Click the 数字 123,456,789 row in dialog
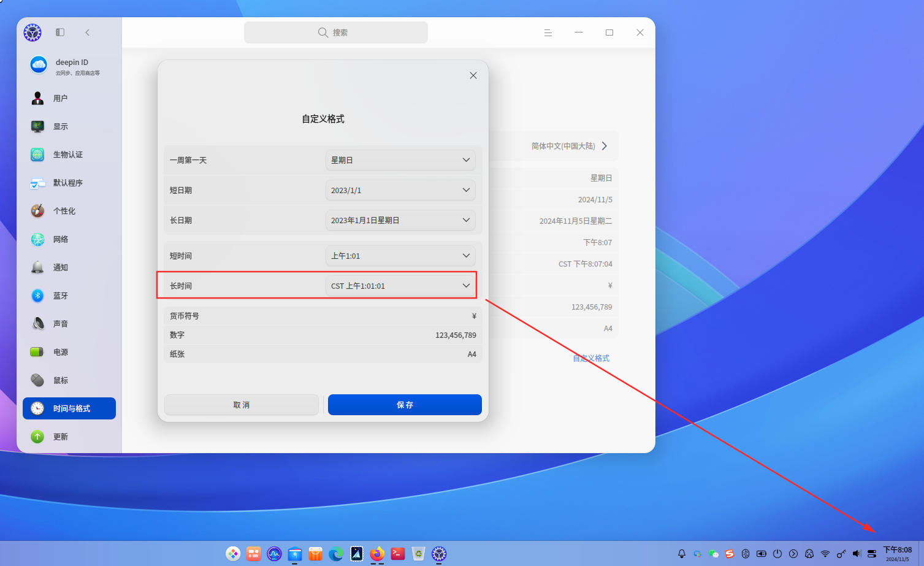Viewport: 924px width, 566px height. (323, 335)
